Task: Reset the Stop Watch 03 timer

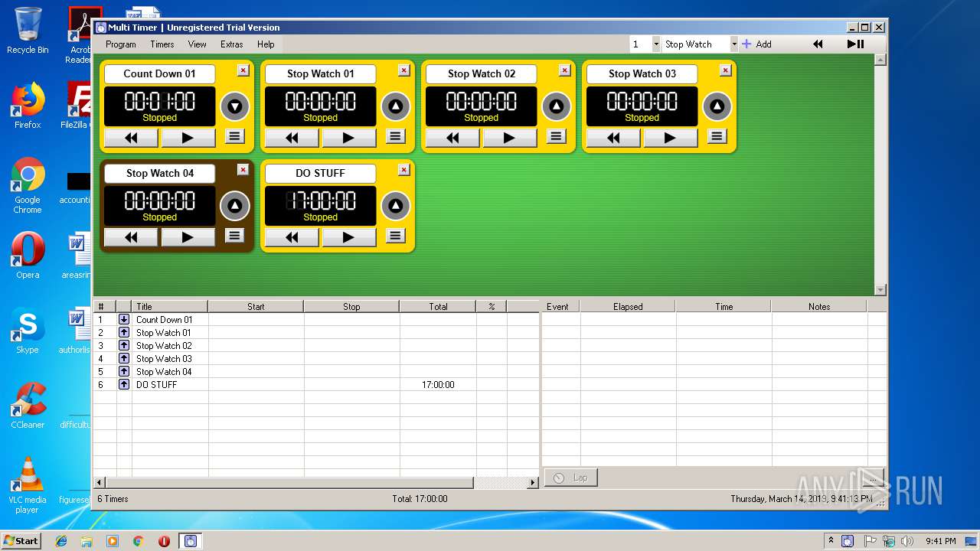Action: 613,138
